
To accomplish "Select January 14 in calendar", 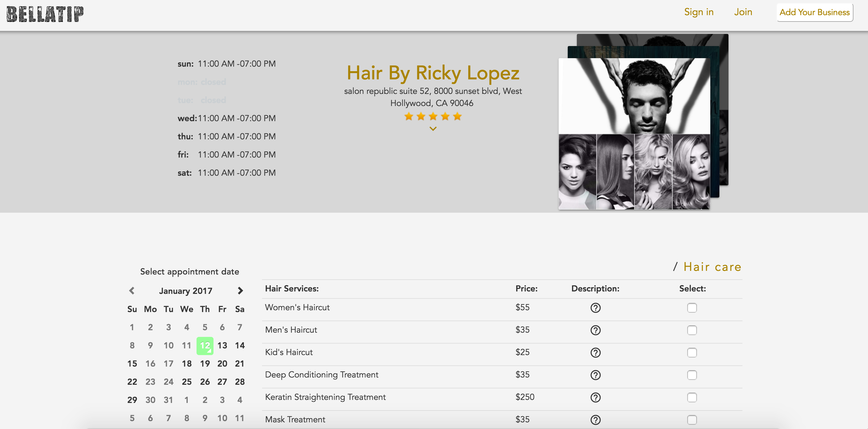I will point(240,345).
